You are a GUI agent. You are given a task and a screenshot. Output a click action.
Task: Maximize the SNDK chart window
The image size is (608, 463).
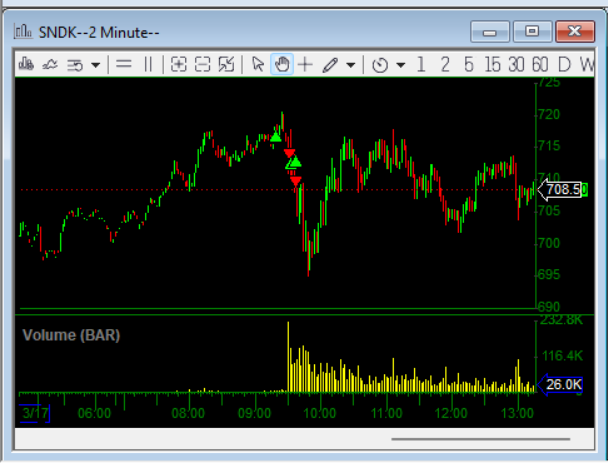point(532,31)
